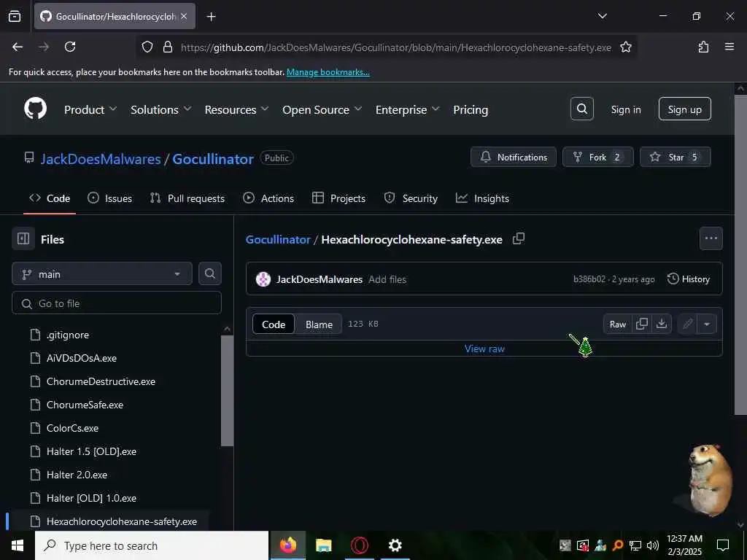Open the notification center icon
The image size is (747, 560).
pos(723,545)
